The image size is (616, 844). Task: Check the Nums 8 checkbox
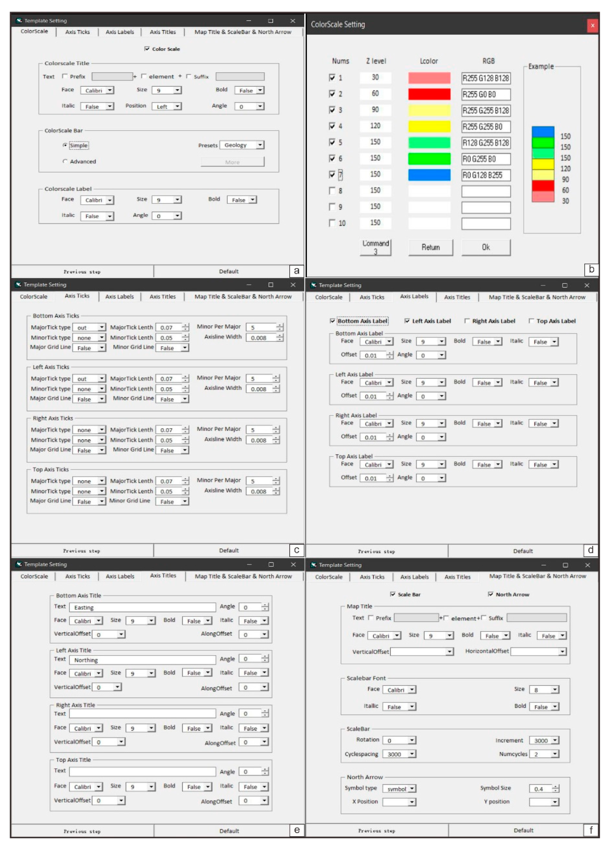(332, 191)
